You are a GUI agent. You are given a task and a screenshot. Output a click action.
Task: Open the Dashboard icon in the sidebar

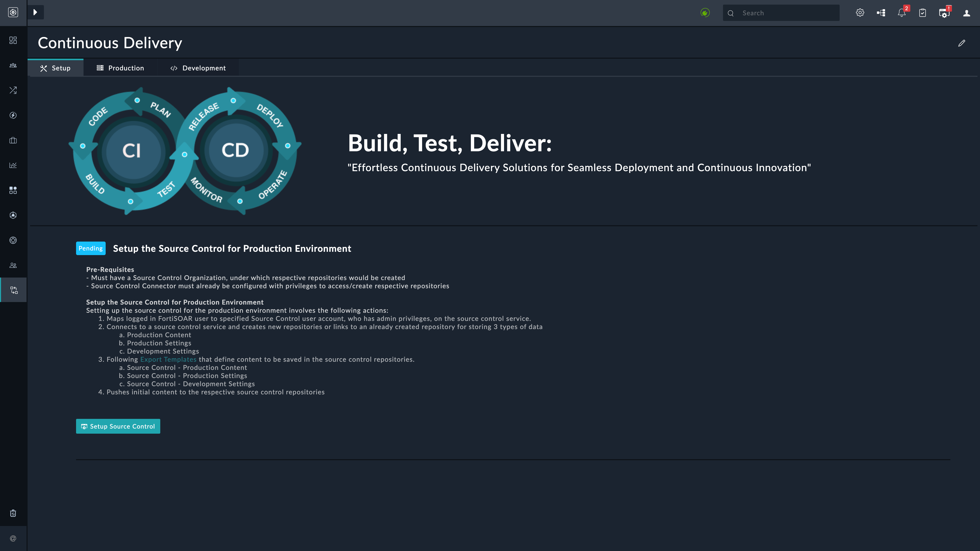coord(13,40)
